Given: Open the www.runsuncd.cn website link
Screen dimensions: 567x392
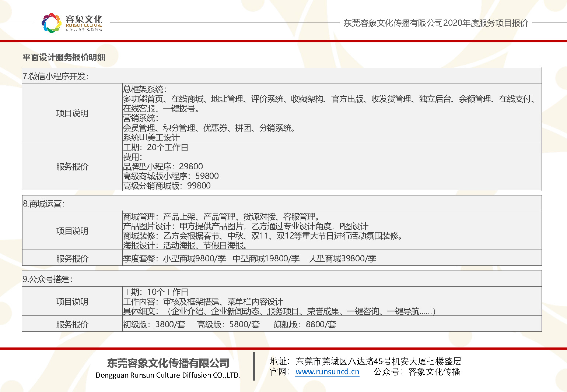Looking at the screenshot, I should [x=327, y=372].
